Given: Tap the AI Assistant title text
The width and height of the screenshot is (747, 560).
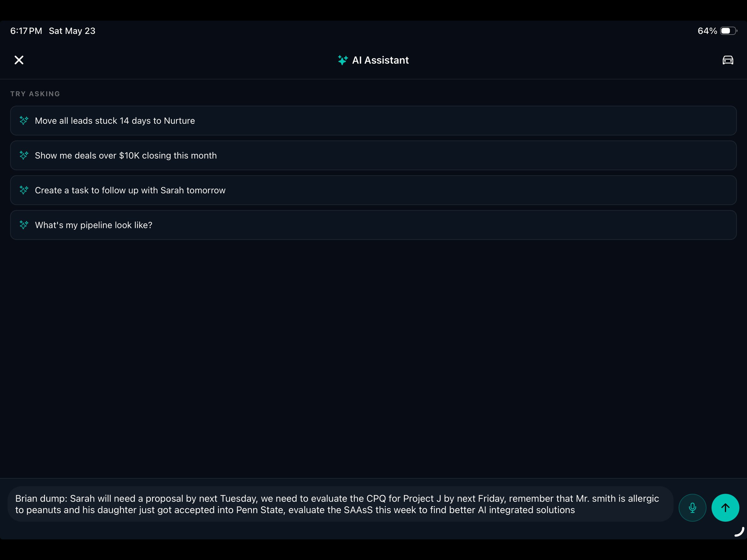Looking at the screenshot, I should 380,60.
